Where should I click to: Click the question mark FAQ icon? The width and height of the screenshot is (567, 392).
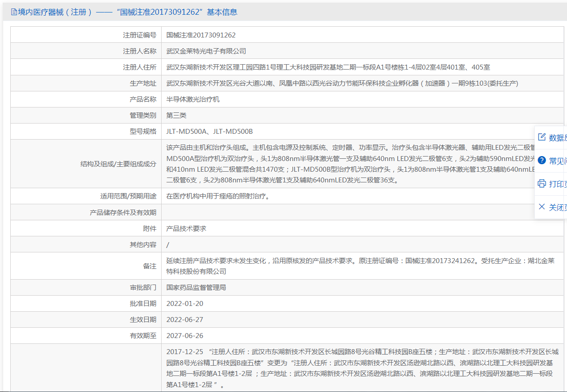coord(542,161)
